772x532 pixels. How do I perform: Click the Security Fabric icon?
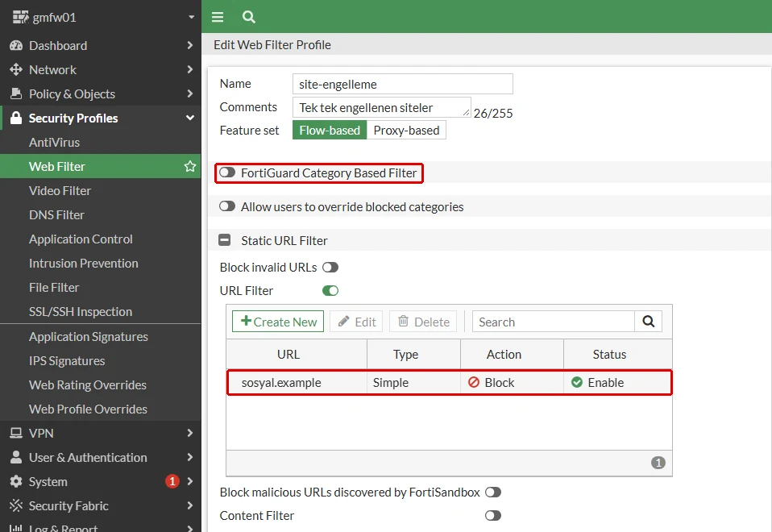click(x=16, y=505)
